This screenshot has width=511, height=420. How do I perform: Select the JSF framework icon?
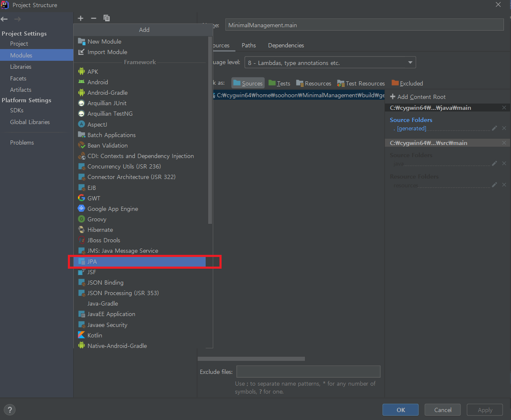(x=81, y=272)
